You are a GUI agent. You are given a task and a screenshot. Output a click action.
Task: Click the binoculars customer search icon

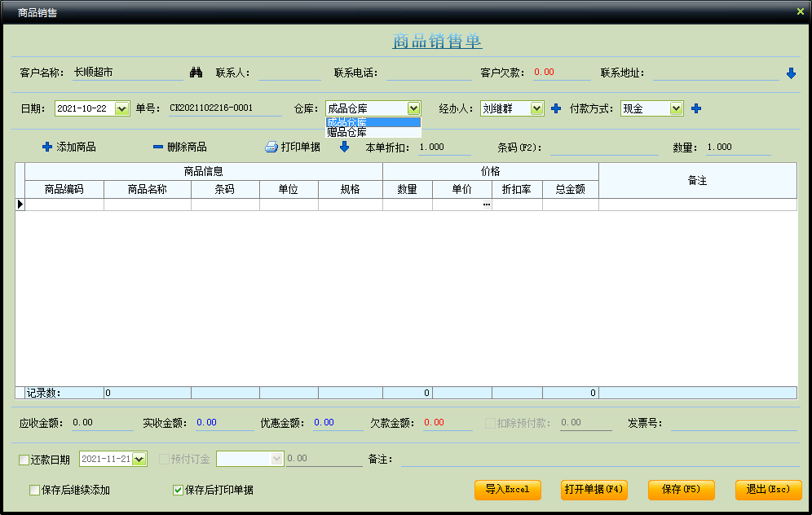196,73
